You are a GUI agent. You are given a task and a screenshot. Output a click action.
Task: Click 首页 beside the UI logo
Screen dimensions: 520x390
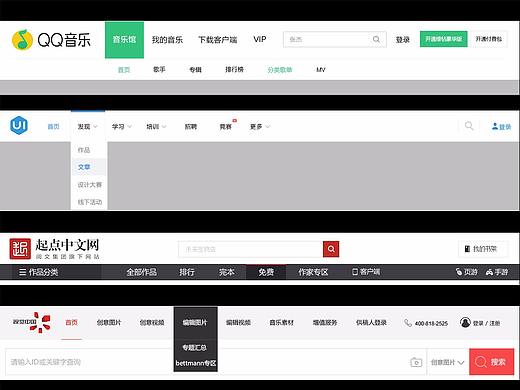point(53,127)
